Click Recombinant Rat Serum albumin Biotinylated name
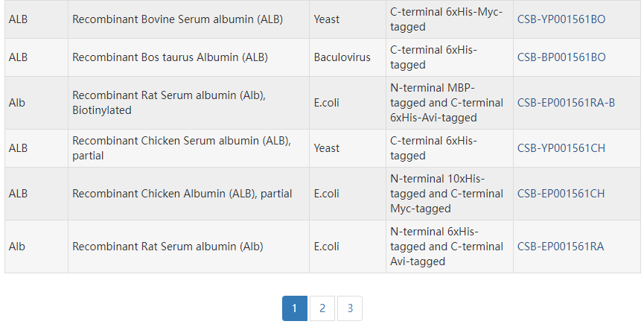 (169, 103)
